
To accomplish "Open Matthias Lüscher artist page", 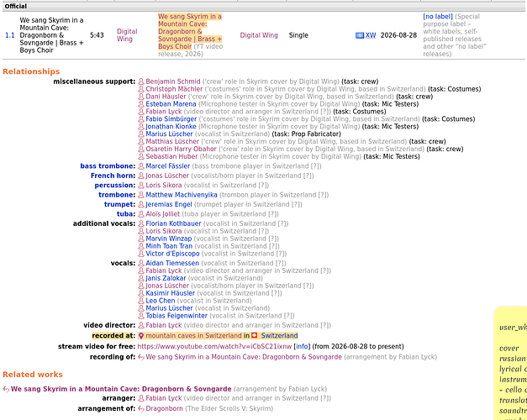I will (172, 141).
